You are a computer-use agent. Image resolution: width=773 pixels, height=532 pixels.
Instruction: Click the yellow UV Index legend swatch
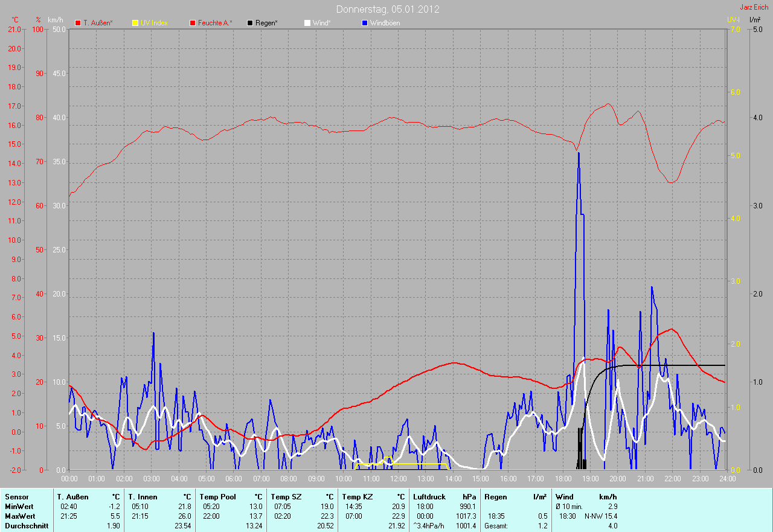(135, 23)
